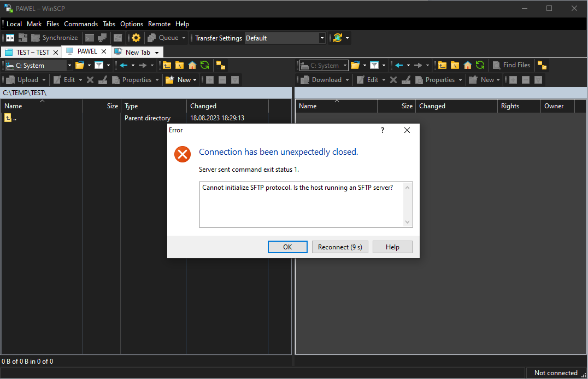588x379 pixels.
Task: Click the question mark in the Error dialog title
Action: (x=383, y=130)
